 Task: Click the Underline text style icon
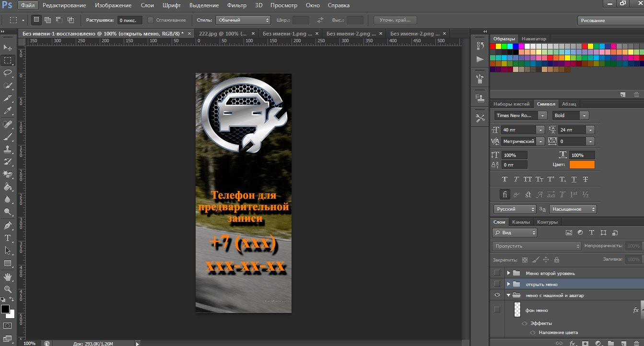[574, 179]
